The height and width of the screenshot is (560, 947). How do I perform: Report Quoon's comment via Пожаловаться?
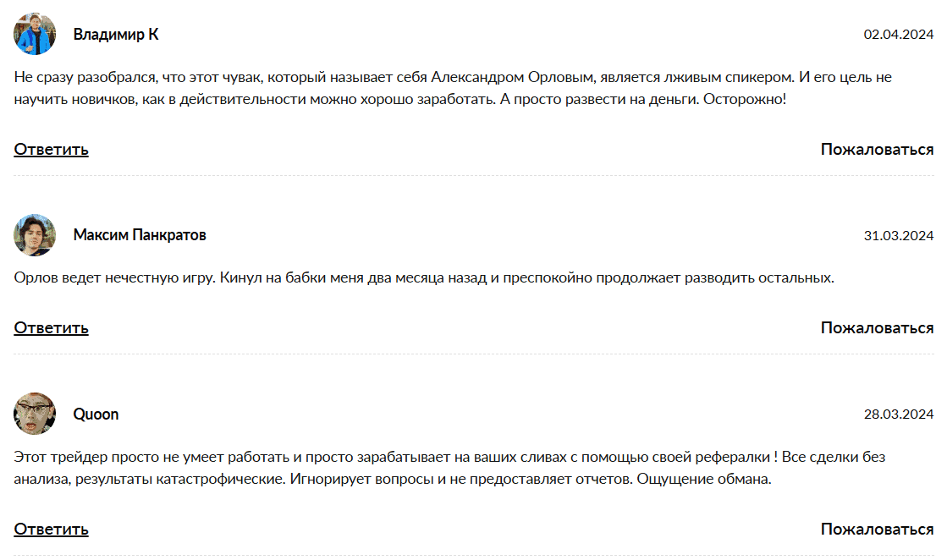coord(877,530)
